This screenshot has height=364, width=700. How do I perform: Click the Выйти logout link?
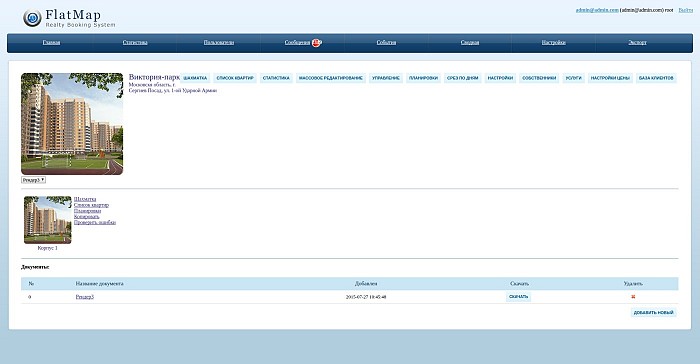coord(686,10)
